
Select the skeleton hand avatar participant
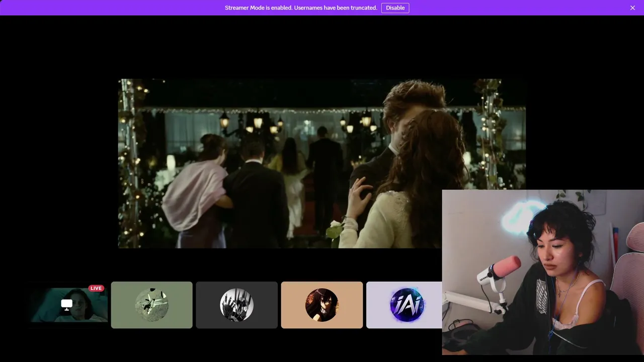pyautogui.click(x=236, y=305)
